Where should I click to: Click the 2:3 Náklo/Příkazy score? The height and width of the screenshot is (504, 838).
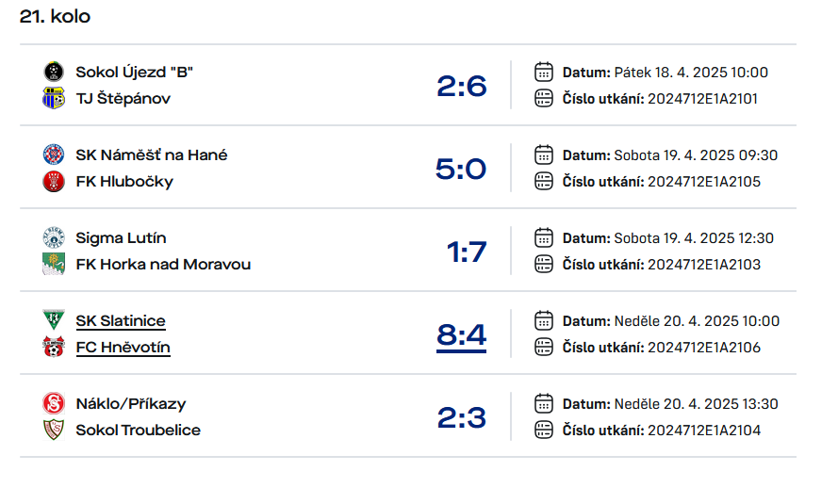pyautogui.click(x=461, y=417)
